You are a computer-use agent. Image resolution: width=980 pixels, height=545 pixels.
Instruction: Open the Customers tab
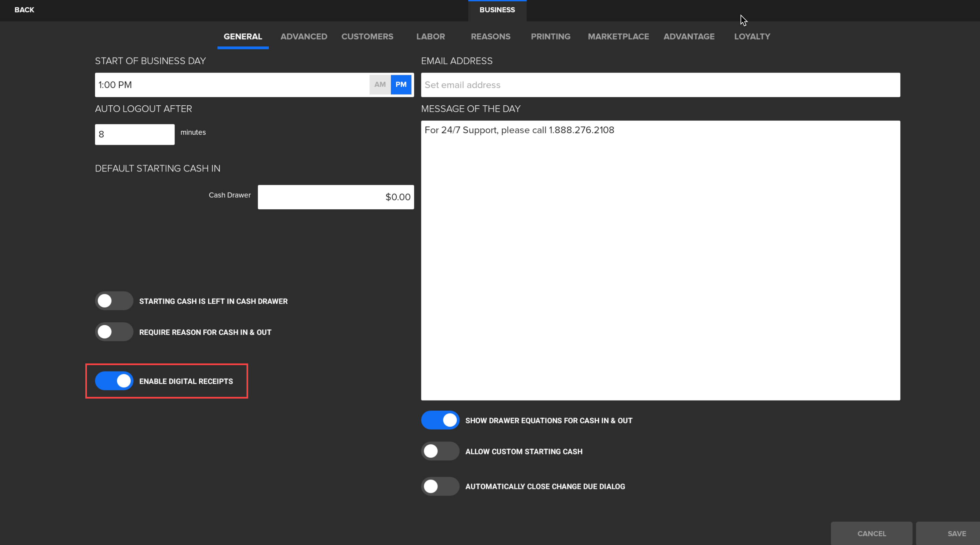(367, 36)
